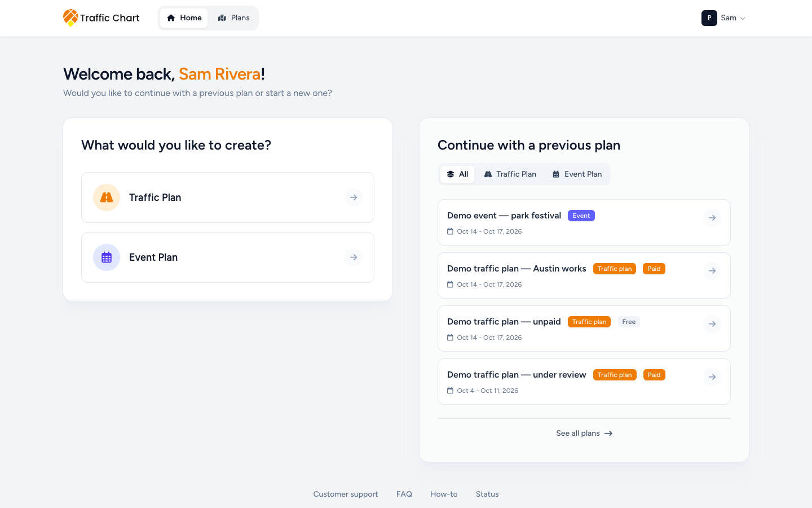This screenshot has height=508, width=812.
Task: Click the P avatar in header
Action: (x=709, y=18)
